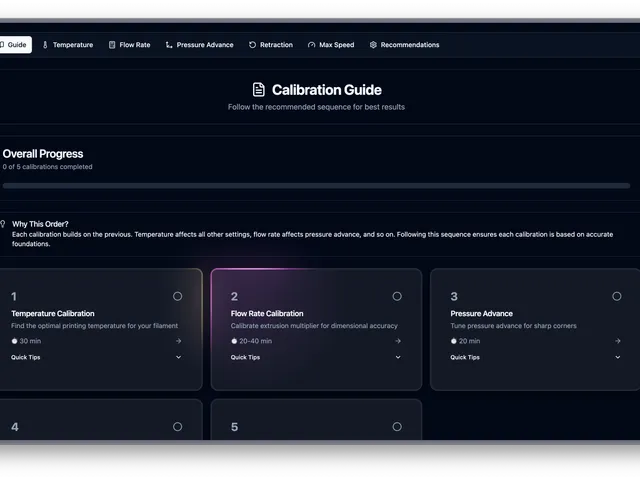Click the Quick Tips label in Temperature card
640x480 pixels.
[26, 357]
